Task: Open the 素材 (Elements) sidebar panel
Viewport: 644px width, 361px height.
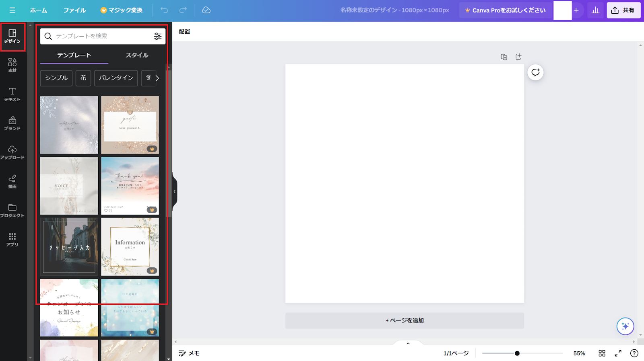Action: coord(12,65)
